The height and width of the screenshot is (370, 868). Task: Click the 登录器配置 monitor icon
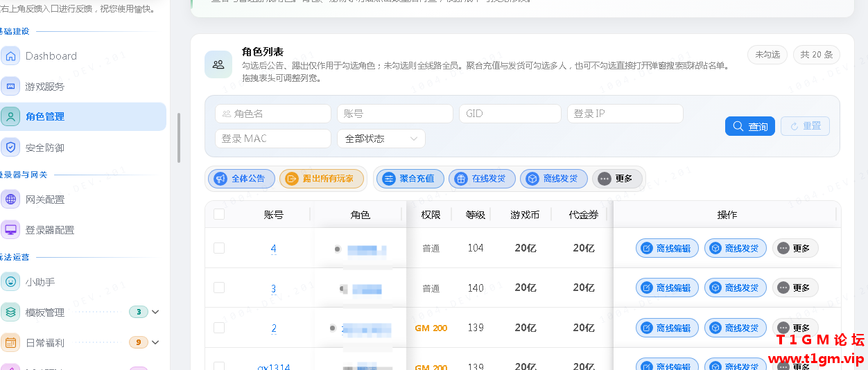point(10,229)
